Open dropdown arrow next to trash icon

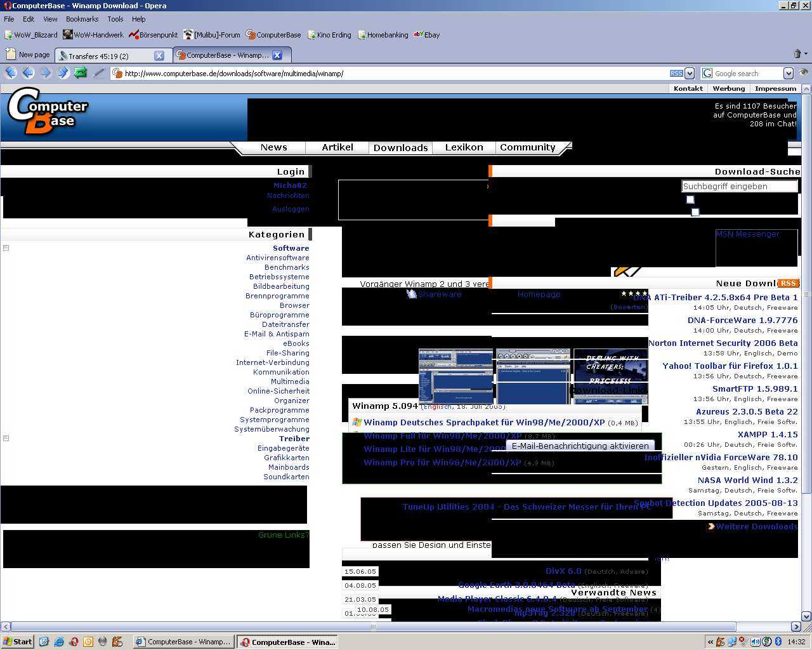[806, 55]
